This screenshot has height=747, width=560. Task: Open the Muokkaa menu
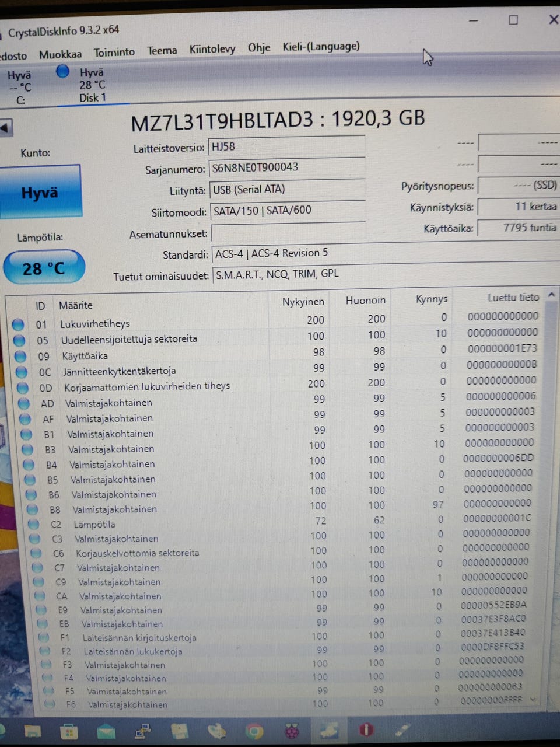click(60, 54)
